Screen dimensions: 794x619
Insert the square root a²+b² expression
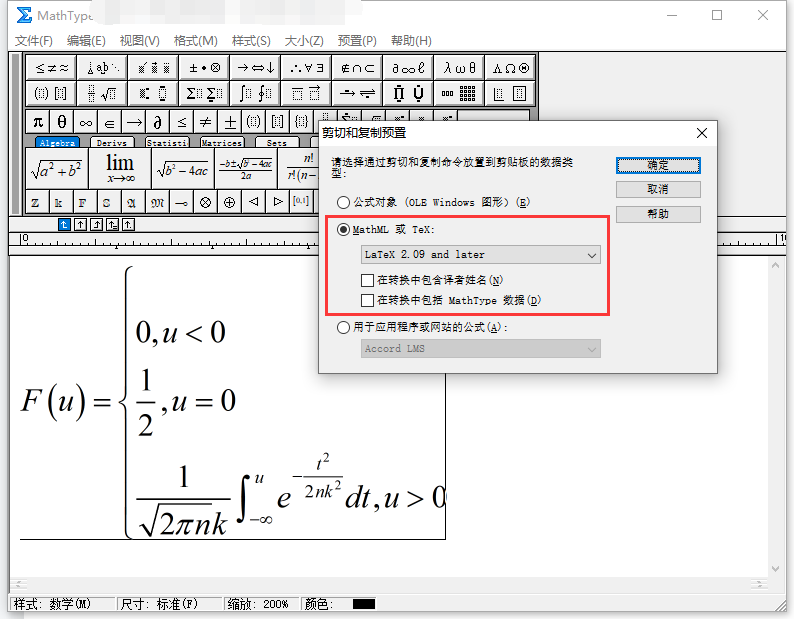56,168
